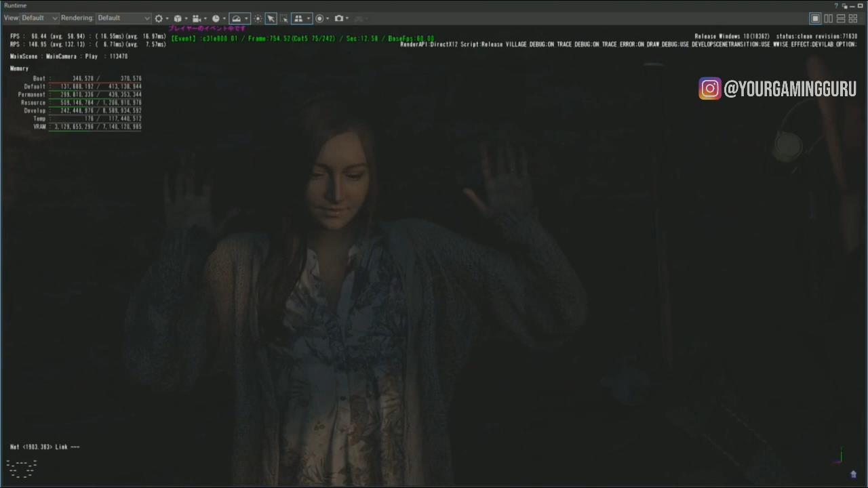This screenshot has height=488, width=868.
Task: Click the Net Link status text
Action: [x=45, y=447]
